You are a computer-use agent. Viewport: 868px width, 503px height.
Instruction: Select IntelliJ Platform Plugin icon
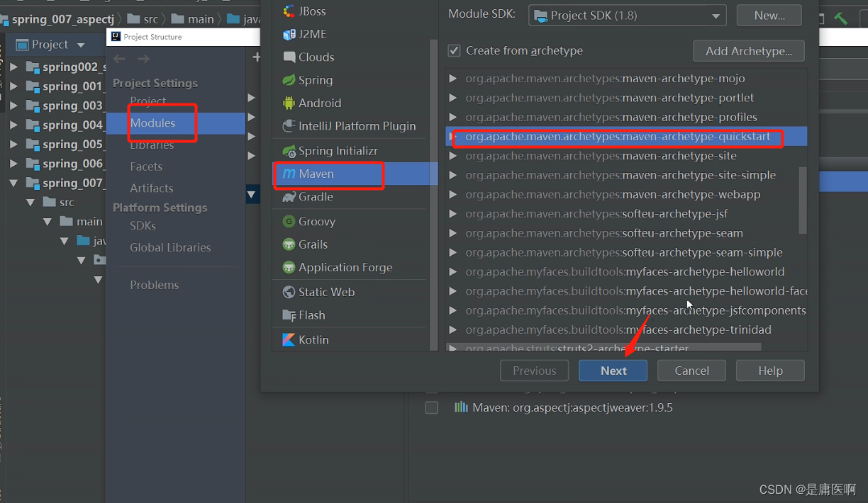289,126
